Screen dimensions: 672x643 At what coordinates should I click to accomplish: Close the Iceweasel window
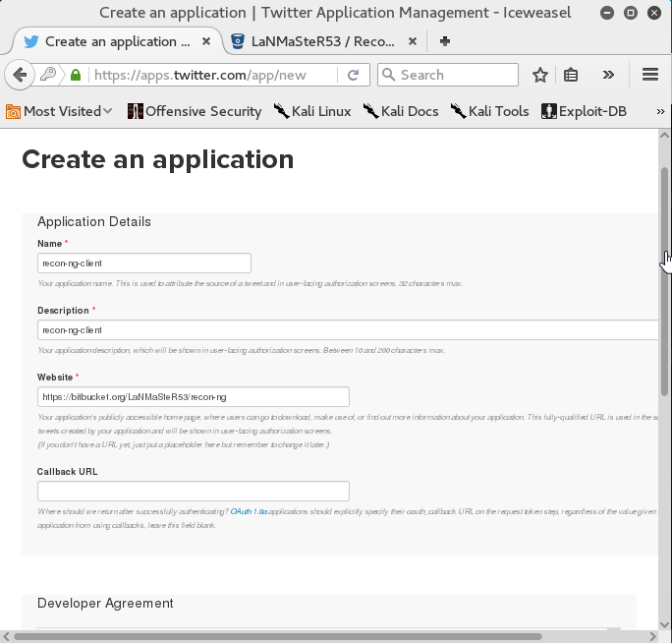(x=654, y=13)
